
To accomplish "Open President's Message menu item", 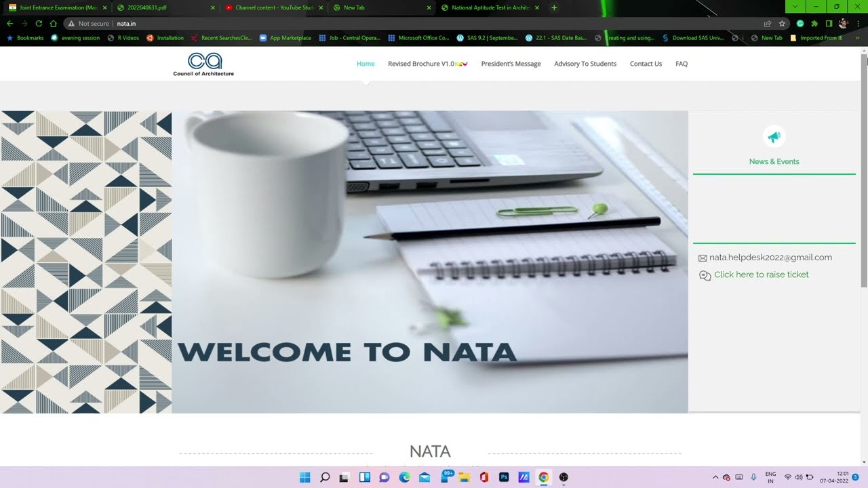I will (511, 64).
